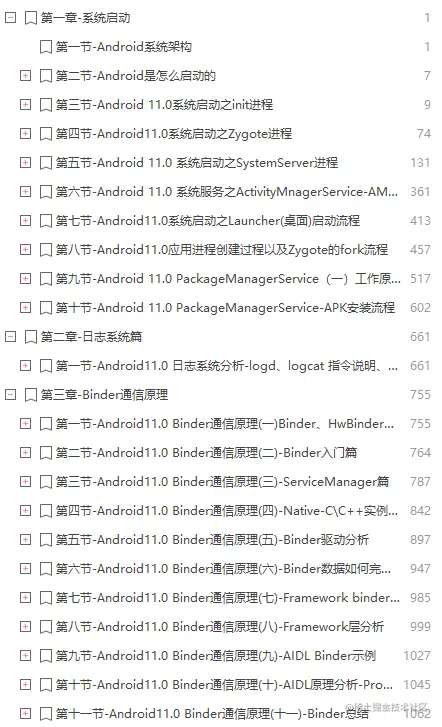This screenshot has width=442, height=727.
Task: Open 第十节 PackageManagerService-APK安装流程
Action: [225, 308]
